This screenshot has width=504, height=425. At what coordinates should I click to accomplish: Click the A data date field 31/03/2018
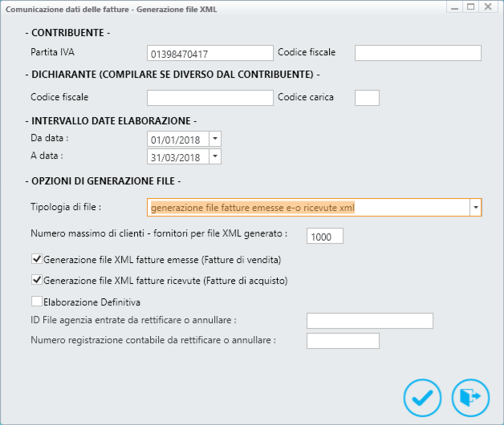[x=178, y=156]
